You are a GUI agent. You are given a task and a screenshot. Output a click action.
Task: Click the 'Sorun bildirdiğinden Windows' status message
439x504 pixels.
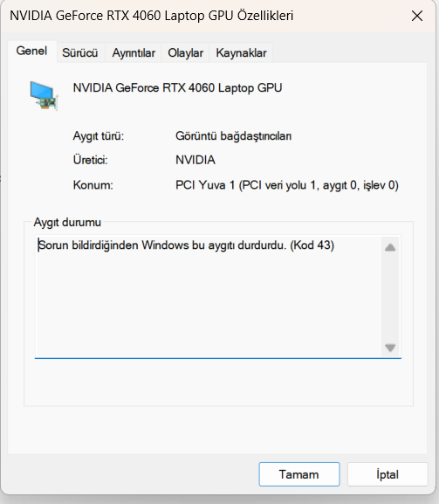click(186, 245)
